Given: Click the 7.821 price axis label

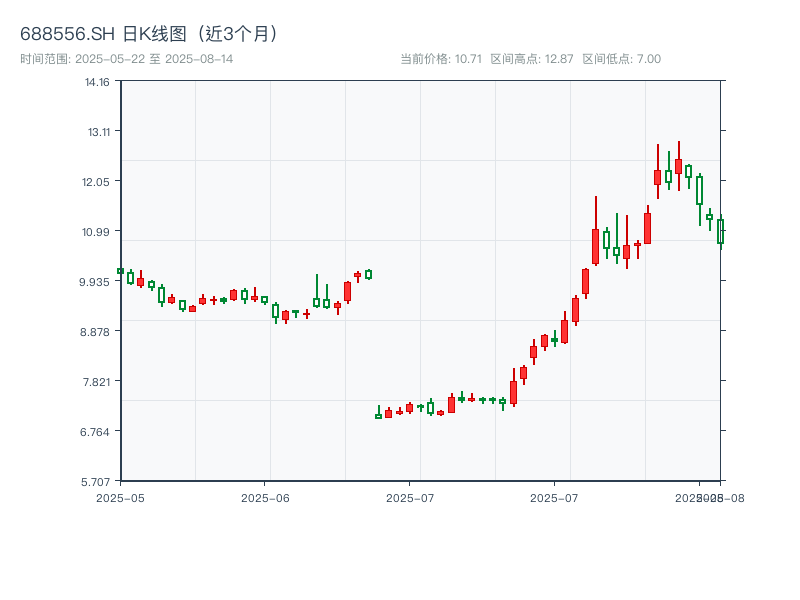Looking at the screenshot, I should point(97,382).
